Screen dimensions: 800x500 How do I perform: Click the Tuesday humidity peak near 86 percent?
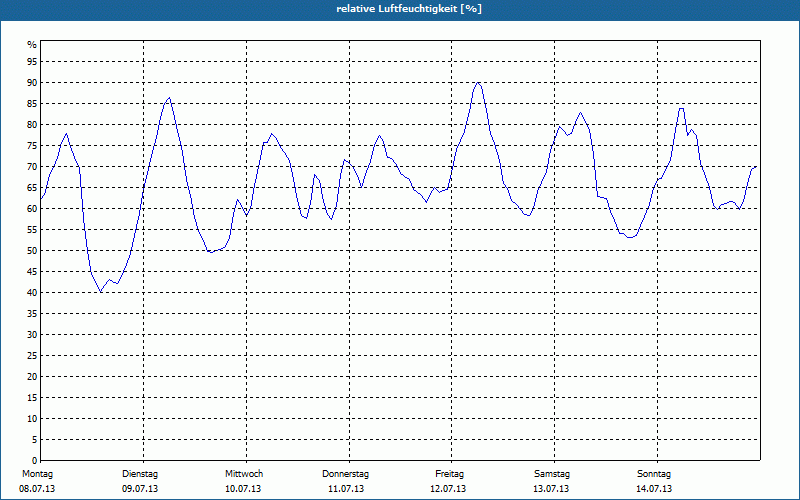(169, 97)
